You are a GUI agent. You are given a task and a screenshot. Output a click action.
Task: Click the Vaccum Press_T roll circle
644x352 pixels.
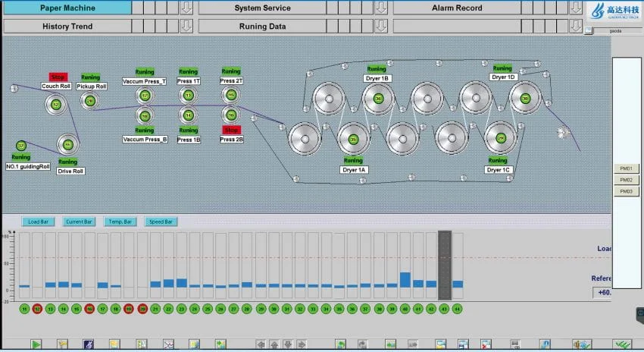145,96
